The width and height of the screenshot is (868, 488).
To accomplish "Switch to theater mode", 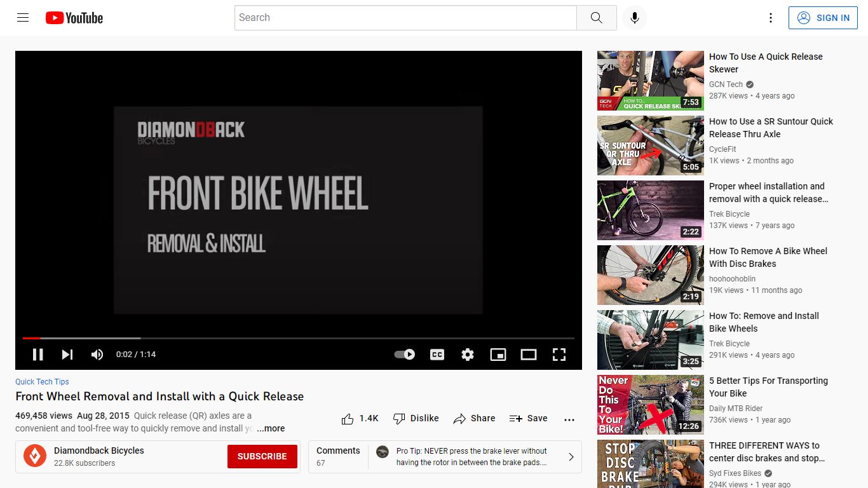I will pyautogui.click(x=529, y=355).
